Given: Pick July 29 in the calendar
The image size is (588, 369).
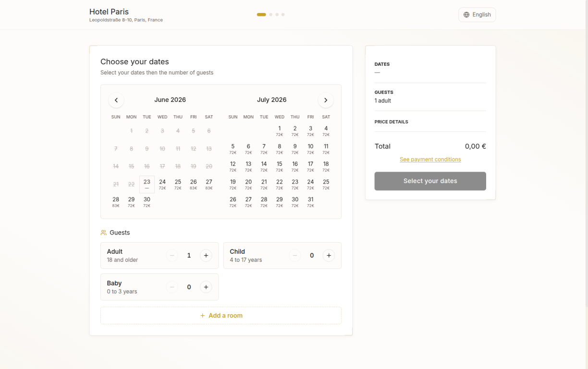Looking at the screenshot, I should 280,202.
